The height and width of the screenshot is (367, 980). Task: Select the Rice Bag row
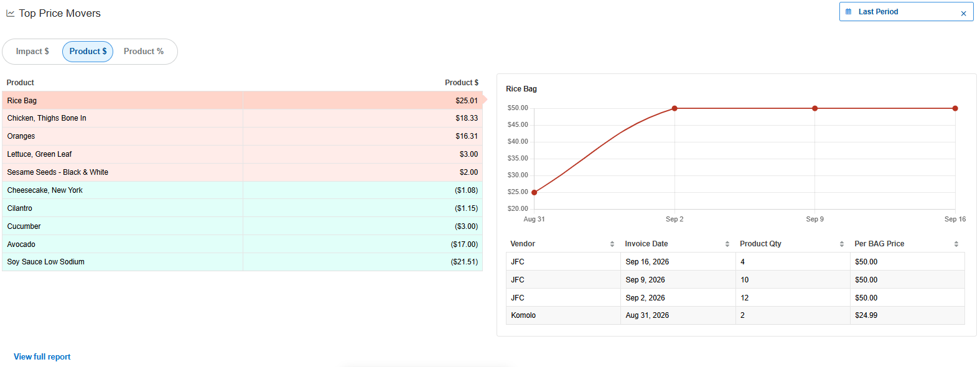click(242, 101)
